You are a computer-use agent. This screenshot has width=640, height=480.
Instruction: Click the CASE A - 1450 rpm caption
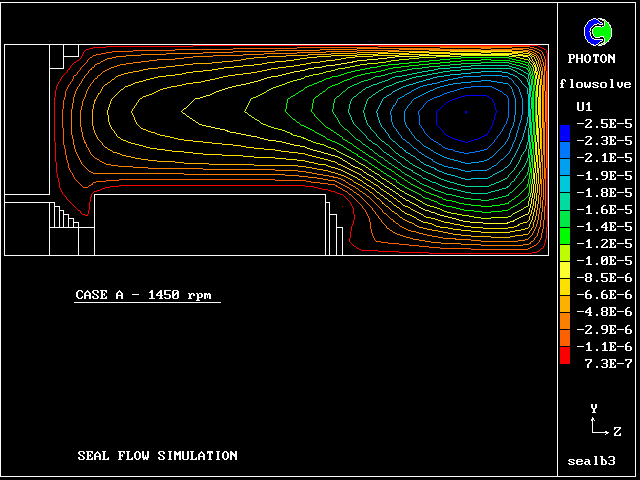147,295
